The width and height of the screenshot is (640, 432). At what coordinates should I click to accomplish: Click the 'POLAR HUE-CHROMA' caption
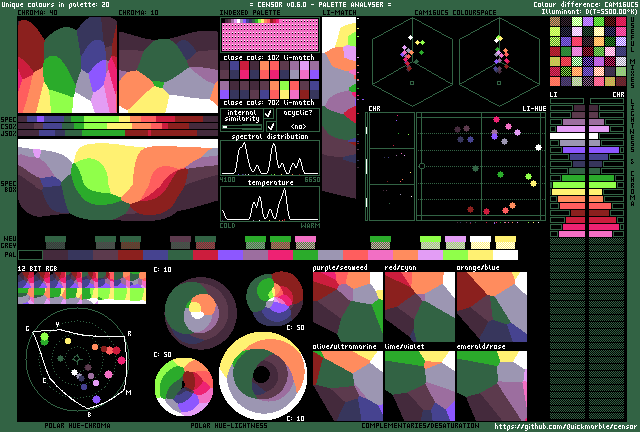click(x=77, y=425)
